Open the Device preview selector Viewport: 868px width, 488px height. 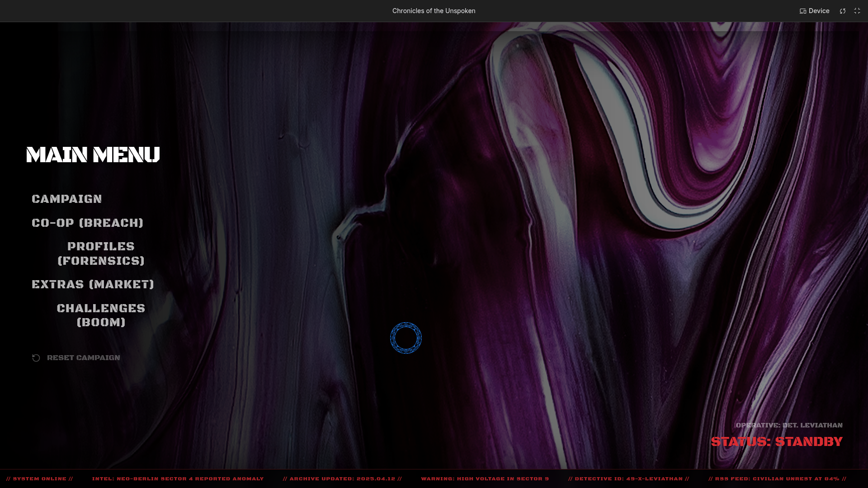[814, 11]
